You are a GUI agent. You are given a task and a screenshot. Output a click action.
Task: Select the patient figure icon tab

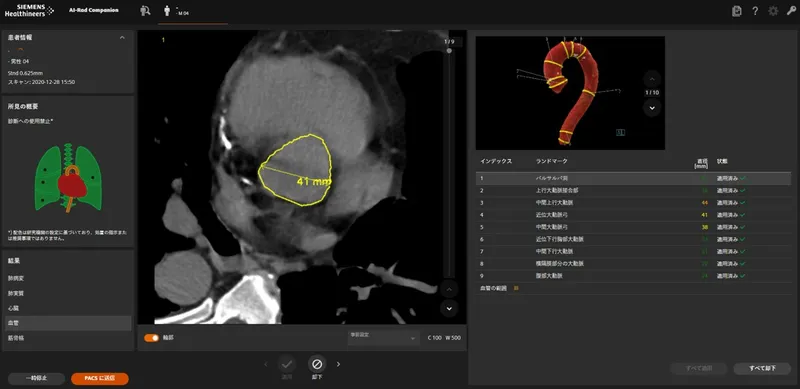[x=167, y=11]
